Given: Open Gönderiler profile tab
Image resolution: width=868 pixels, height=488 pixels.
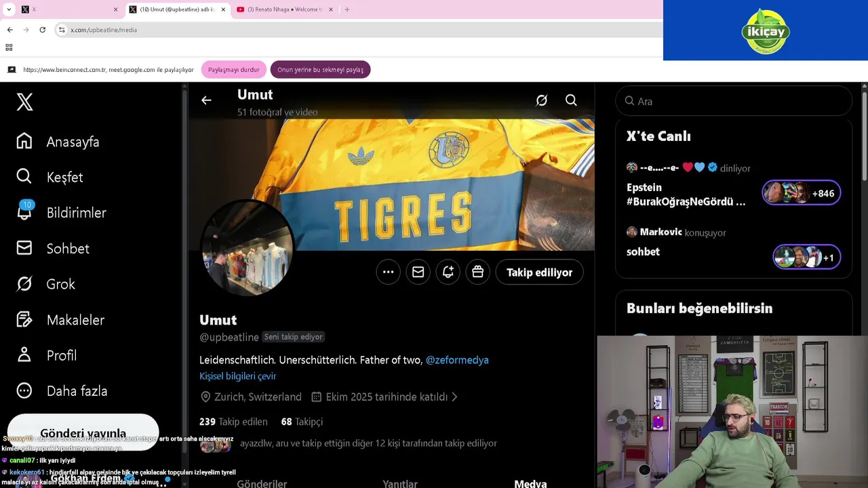Looking at the screenshot, I should (x=262, y=483).
